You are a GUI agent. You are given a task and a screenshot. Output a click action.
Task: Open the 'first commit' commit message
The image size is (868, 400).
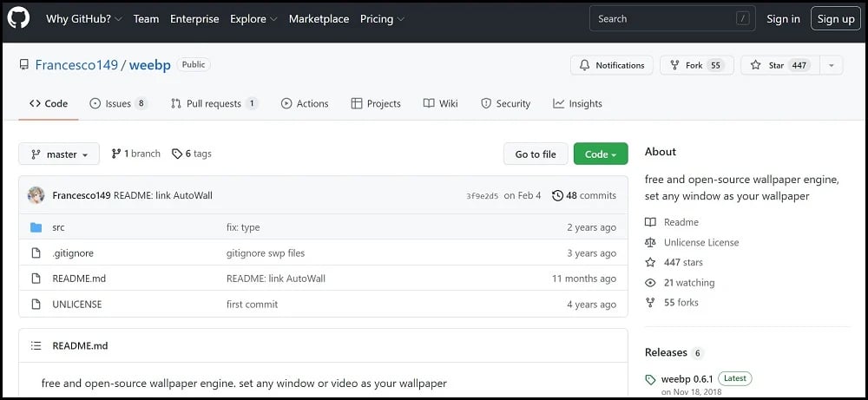tap(252, 304)
